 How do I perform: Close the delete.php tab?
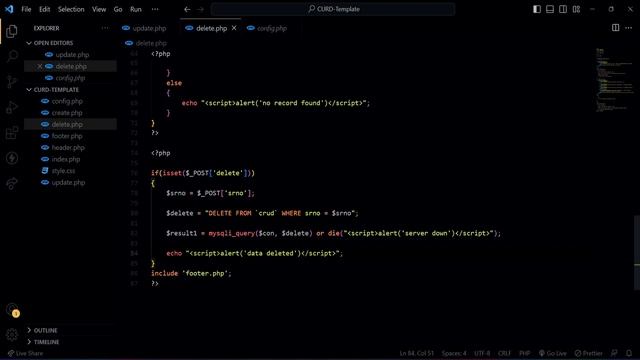[234, 28]
